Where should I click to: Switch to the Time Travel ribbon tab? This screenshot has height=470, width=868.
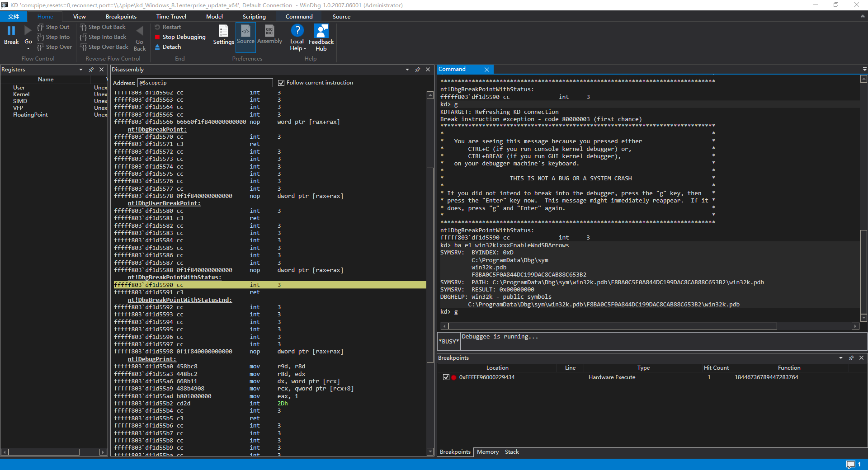[x=171, y=17]
